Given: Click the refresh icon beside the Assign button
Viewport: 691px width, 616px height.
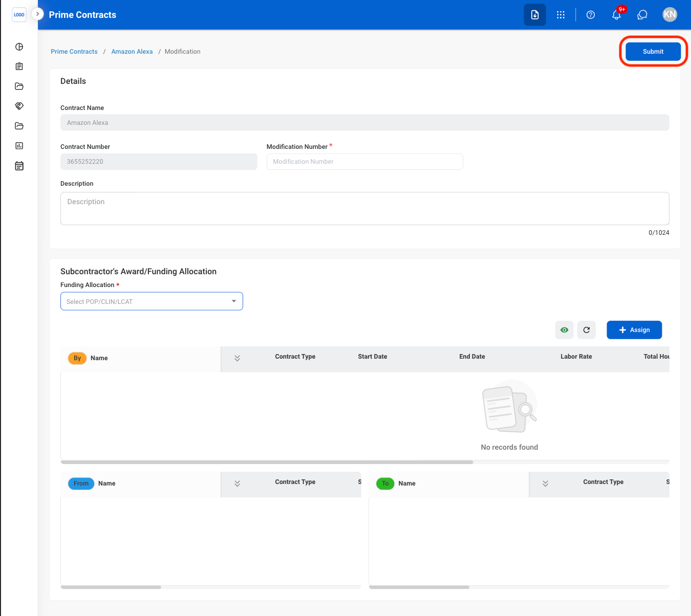Looking at the screenshot, I should point(587,330).
